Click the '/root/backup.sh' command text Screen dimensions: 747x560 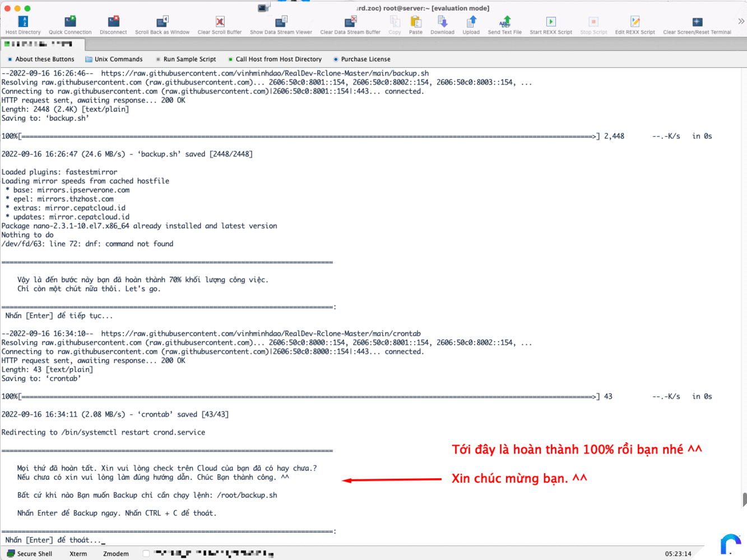[x=247, y=495]
